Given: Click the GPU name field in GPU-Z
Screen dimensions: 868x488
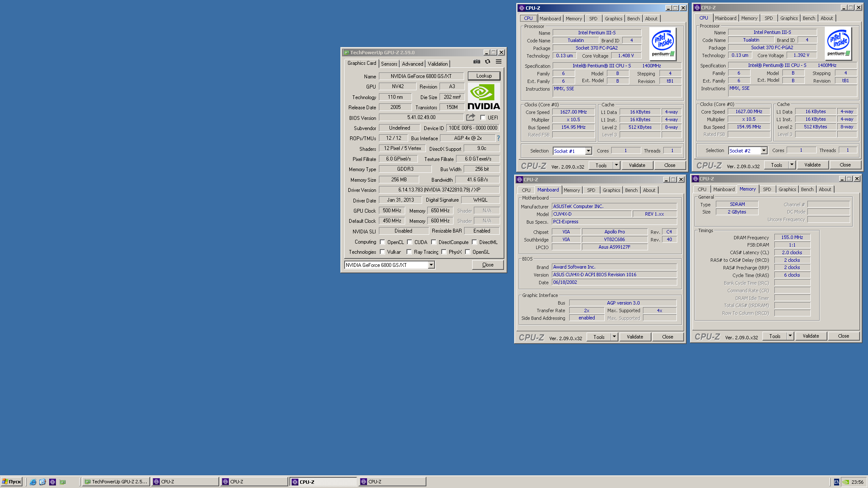Looking at the screenshot, I should click(421, 76).
